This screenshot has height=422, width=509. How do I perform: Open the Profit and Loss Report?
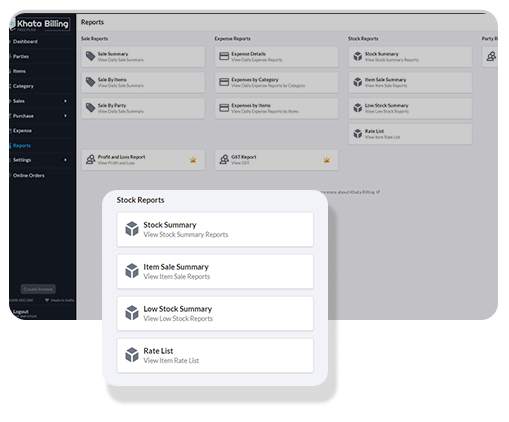coord(143,160)
